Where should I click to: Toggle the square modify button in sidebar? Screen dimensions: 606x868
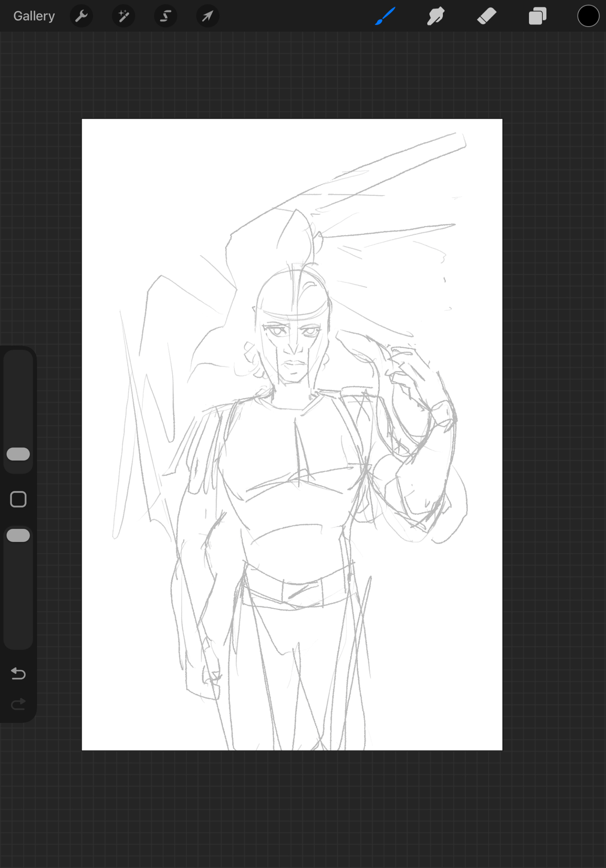coord(18,499)
